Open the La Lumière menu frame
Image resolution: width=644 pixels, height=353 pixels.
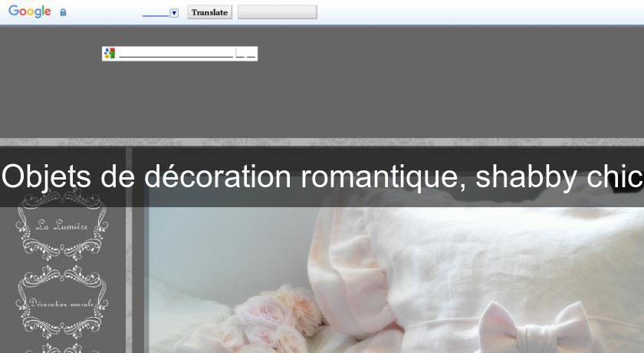(x=62, y=225)
